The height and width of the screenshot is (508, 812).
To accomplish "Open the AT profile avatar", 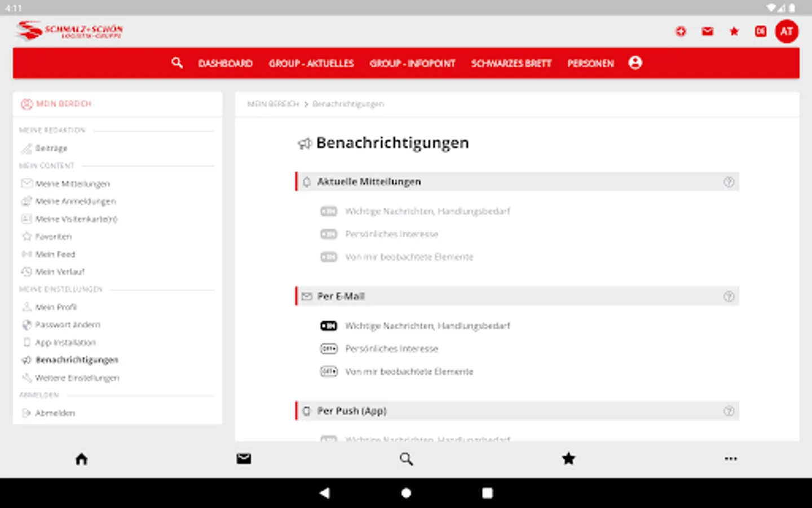I will click(787, 32).
